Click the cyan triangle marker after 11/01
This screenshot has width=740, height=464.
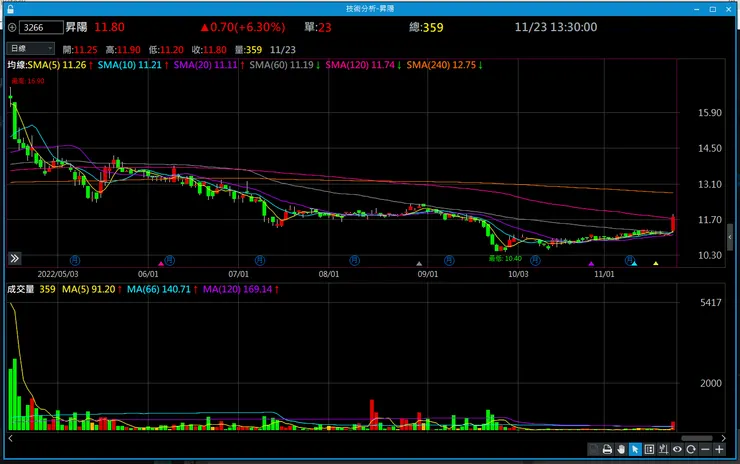(634, 263)
